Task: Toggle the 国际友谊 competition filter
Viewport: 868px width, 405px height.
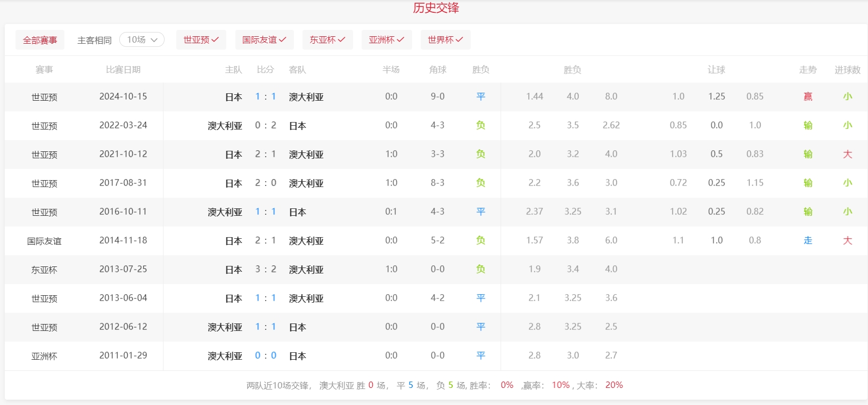Action: tap(264, 40)
